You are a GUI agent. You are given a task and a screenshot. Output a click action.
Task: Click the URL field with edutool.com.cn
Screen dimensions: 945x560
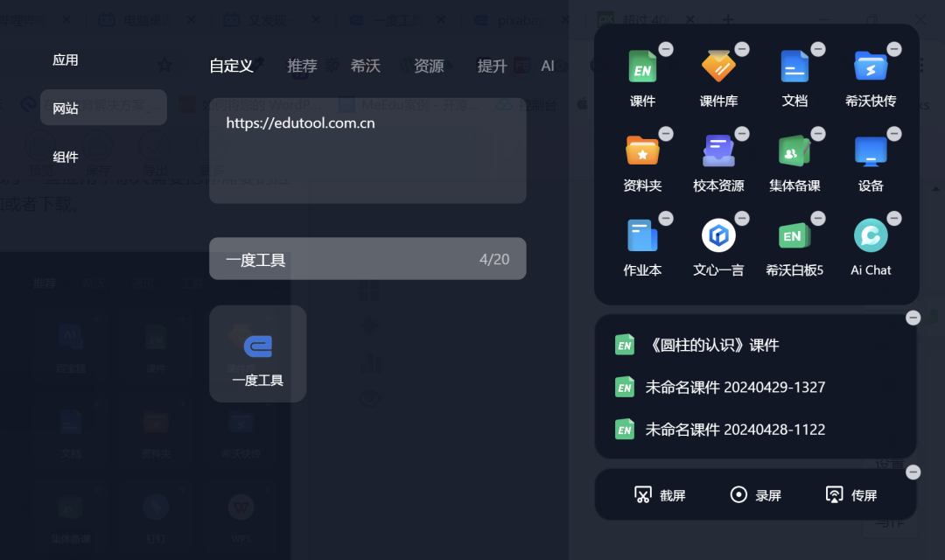tap(367, 150)
